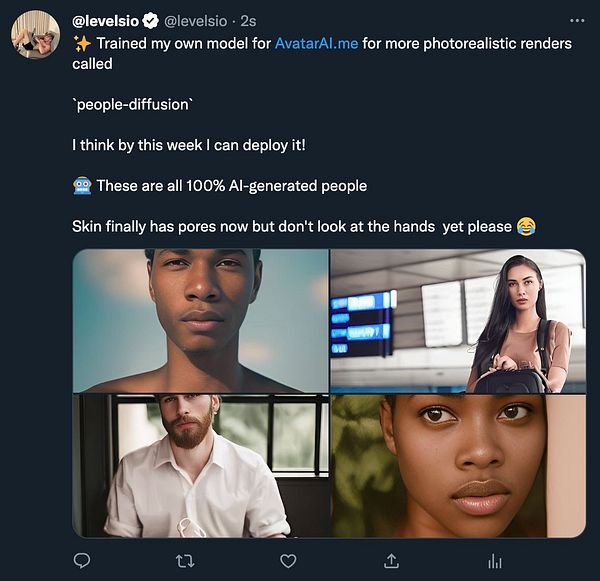Open the levelsio profile avatar
Image resolution: width=600 pixels, height=581 pixels.
point(34,35)
